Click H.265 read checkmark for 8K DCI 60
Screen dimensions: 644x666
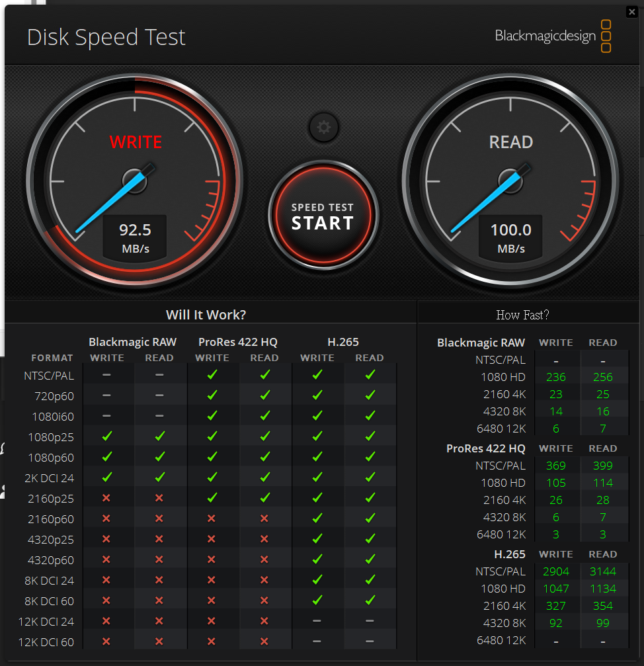(x=370, y=601)
